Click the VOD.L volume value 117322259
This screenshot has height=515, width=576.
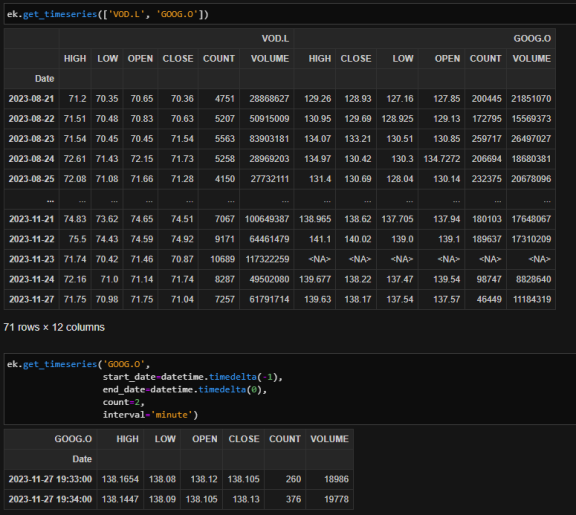click(x=267, y=259)
